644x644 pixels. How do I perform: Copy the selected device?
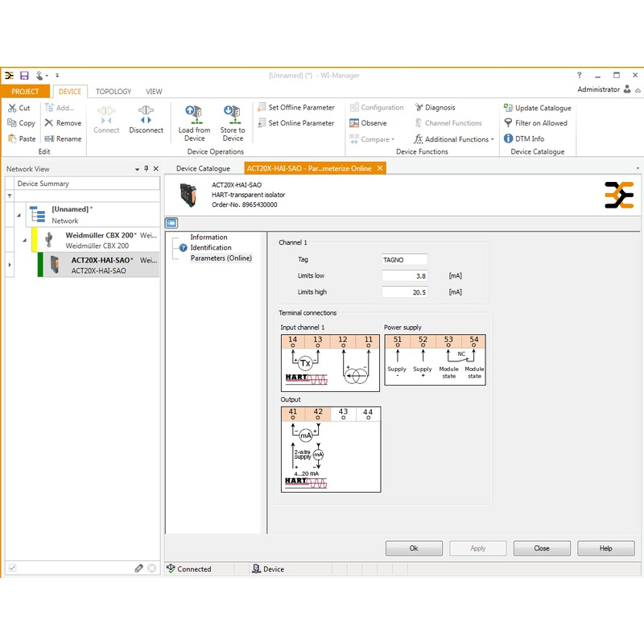pos(22,123)
